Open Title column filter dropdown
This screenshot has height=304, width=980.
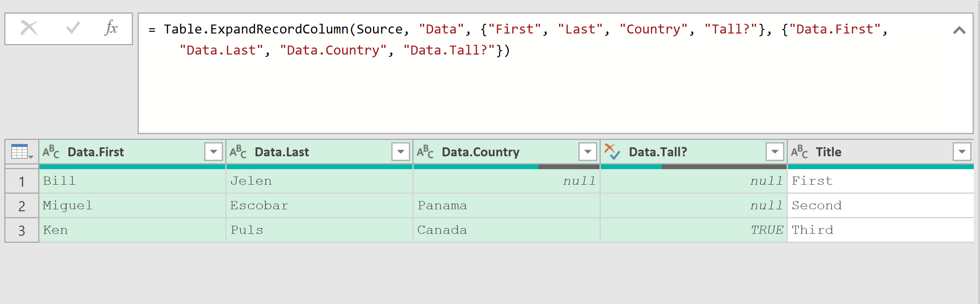962,152
